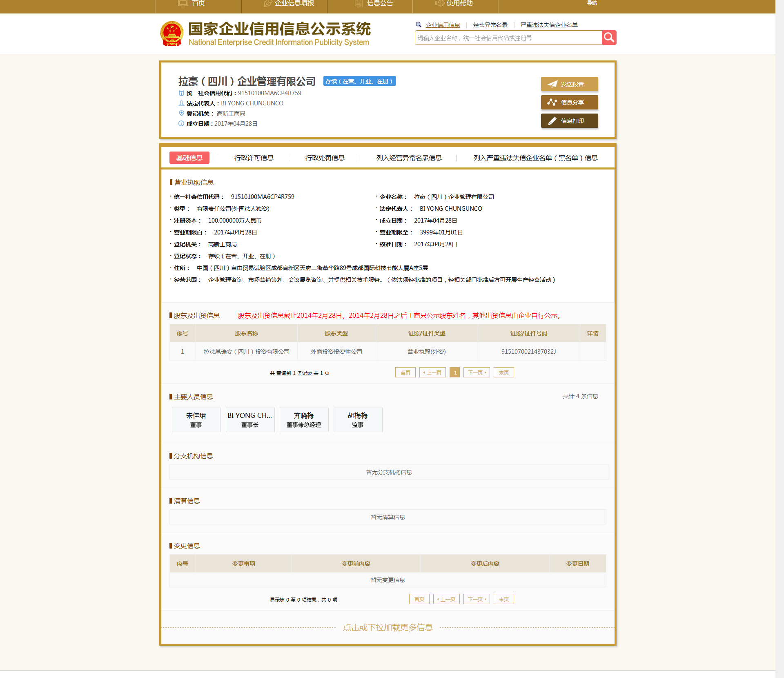Screen dimensions: 784x678
Task: Open the 导航 navigation menu
Action: 592,3
